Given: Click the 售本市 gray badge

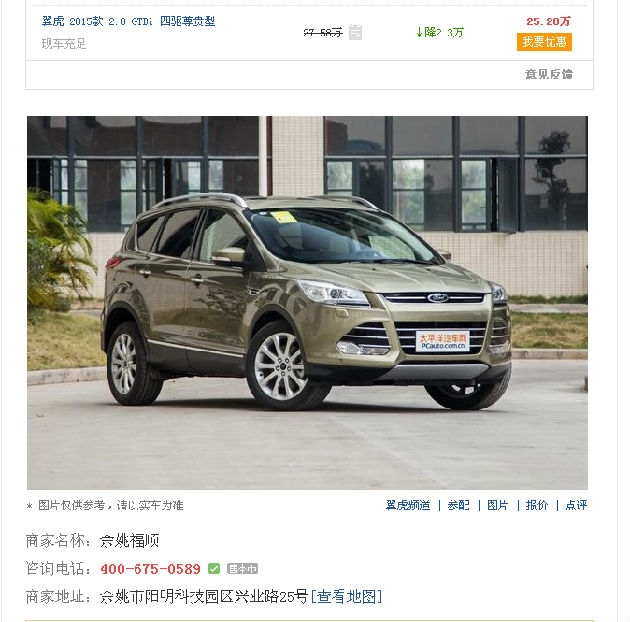Looking at the screenshot, I should (242, 569).
